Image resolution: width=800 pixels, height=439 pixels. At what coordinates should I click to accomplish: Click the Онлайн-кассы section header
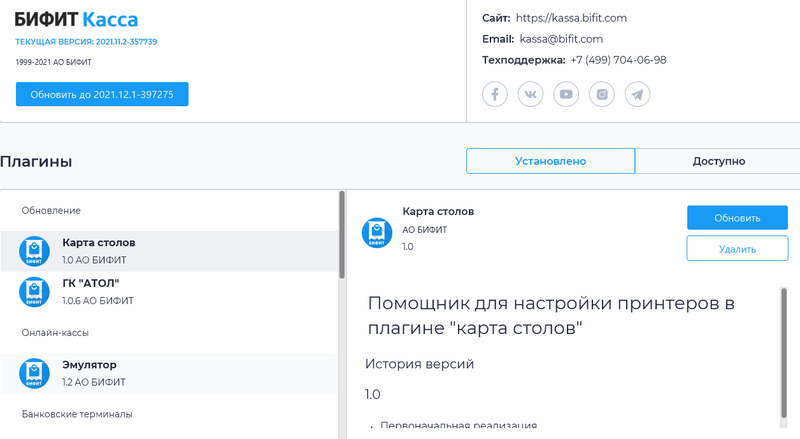[x=55, y=333]
